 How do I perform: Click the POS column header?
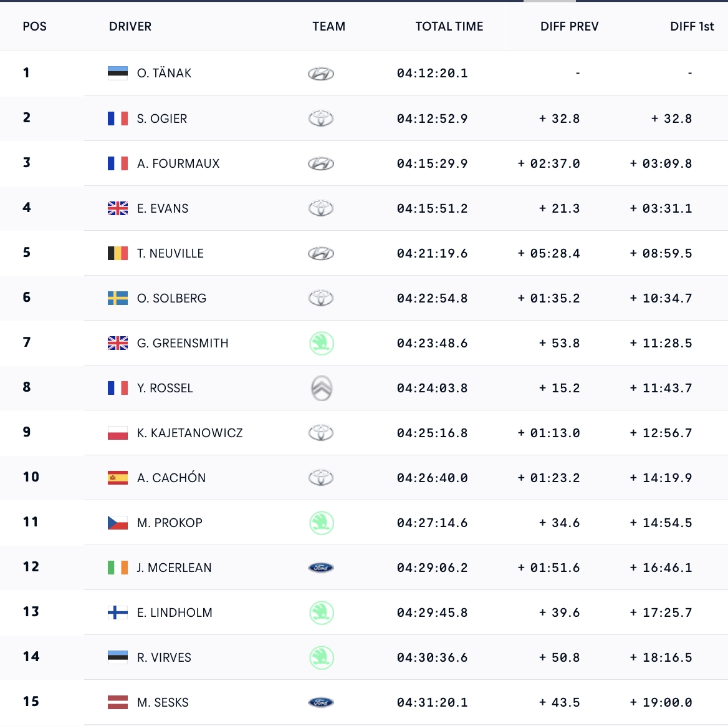pos(34,26)
